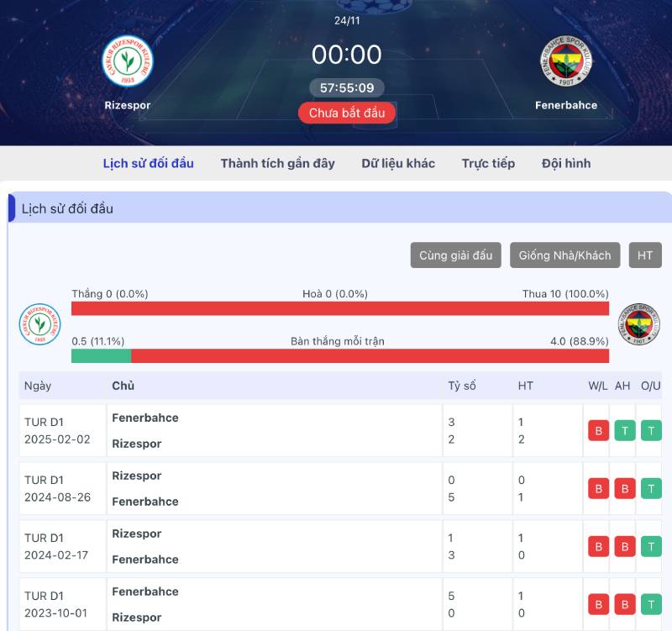This screenshot has width=672, height=631.
Task: Click W/L badge B for 2024-02-17 match
Action: 599,546
